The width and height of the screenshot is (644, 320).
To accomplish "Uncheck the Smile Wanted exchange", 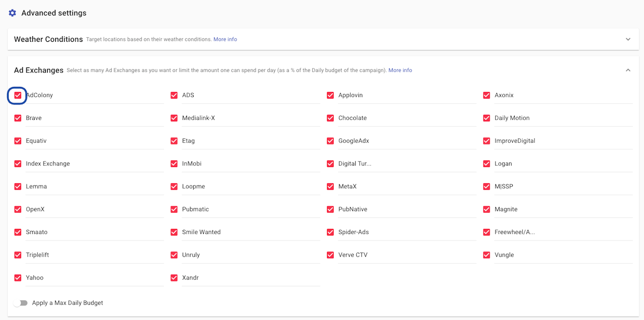I will point(174,232).
